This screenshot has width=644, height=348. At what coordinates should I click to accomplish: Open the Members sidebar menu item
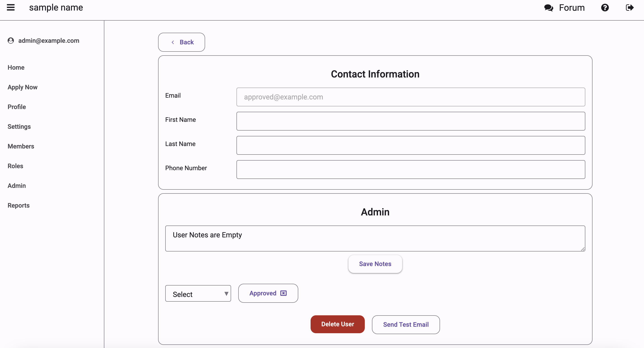[x=21, y=146]
